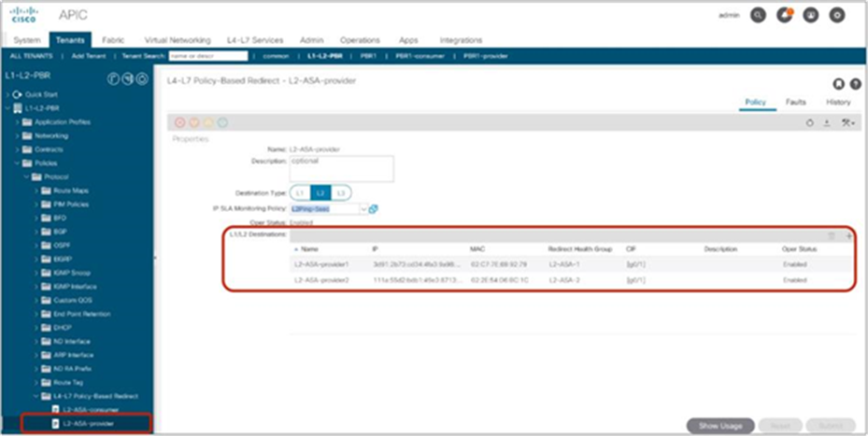Delete selected destination with trash icon
This screenshot has height=436, width=868.
tap(831, 236)
